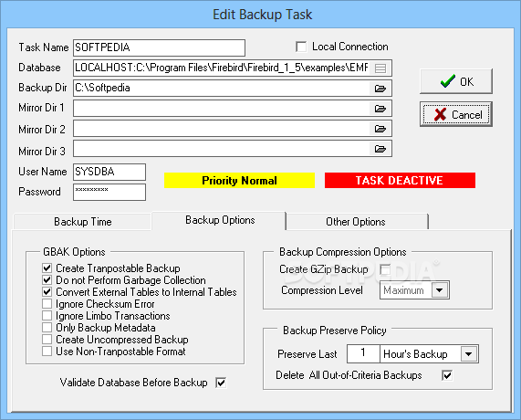Confirm with OK button

pyautogui.click(x=456, y=81)
